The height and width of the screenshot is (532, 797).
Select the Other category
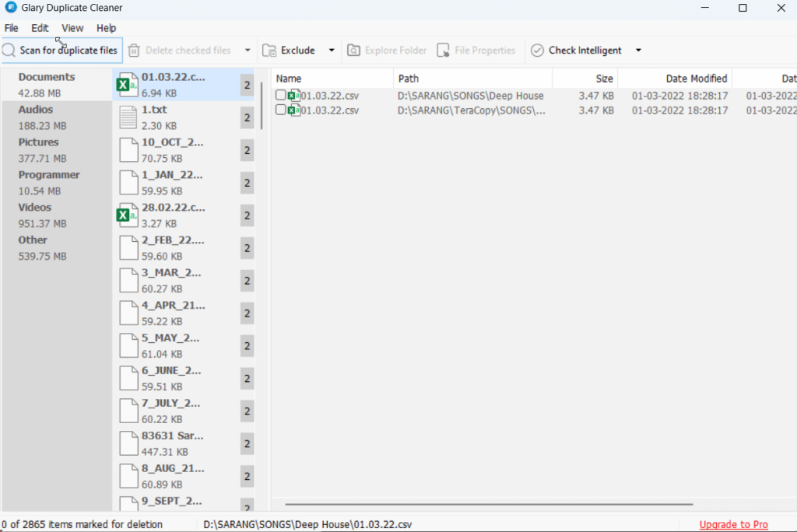pyautogui.click(x=57, y=248)
